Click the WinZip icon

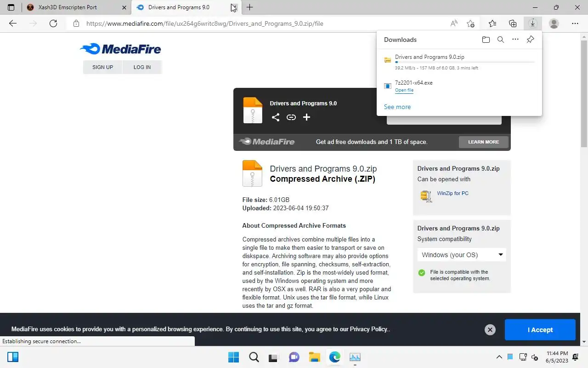tap(426, 196)
